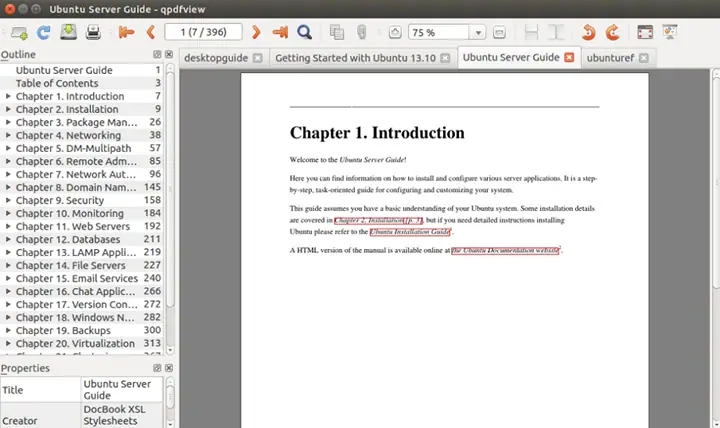Switch to the ubunturef tab

pyautogui.click(x=610, y=58)
